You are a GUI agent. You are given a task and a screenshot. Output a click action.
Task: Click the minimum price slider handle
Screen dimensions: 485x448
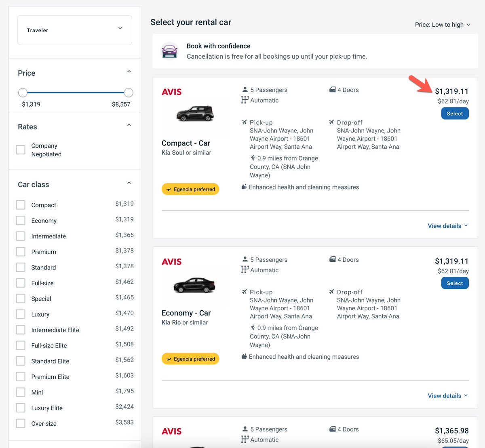click(x=23, y=93)
